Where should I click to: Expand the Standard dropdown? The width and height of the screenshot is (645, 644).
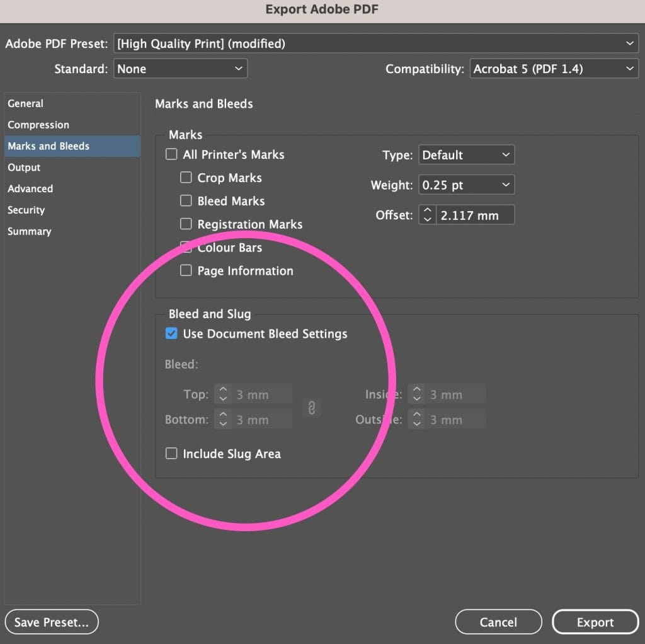point(181,69)
